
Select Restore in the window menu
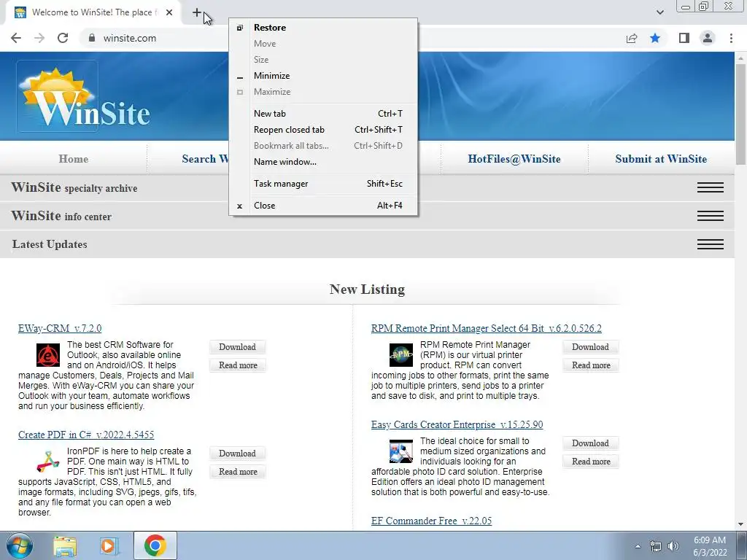[x=323, y=28]
